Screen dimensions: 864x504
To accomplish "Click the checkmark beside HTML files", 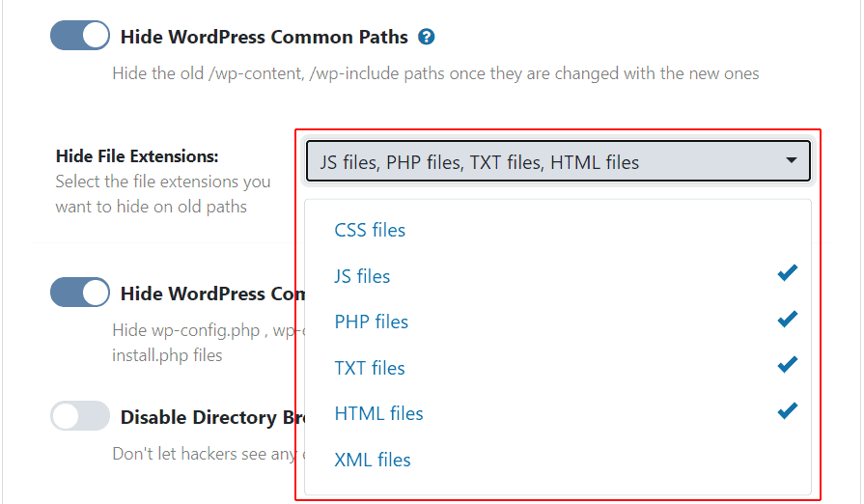I will coord(788,411).
